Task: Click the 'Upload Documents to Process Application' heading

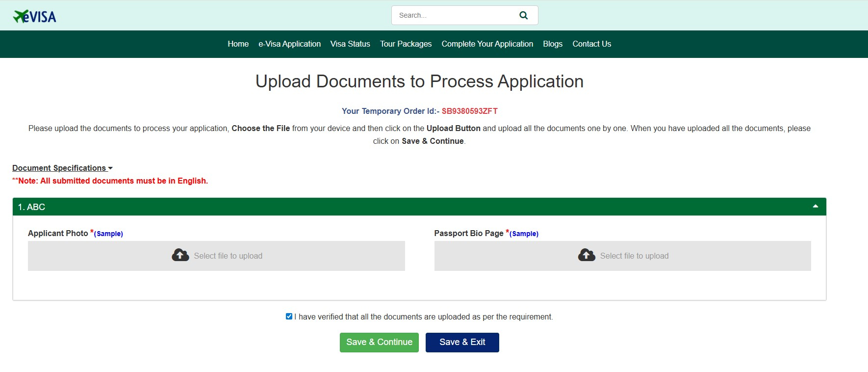Action: coord(419,81)
